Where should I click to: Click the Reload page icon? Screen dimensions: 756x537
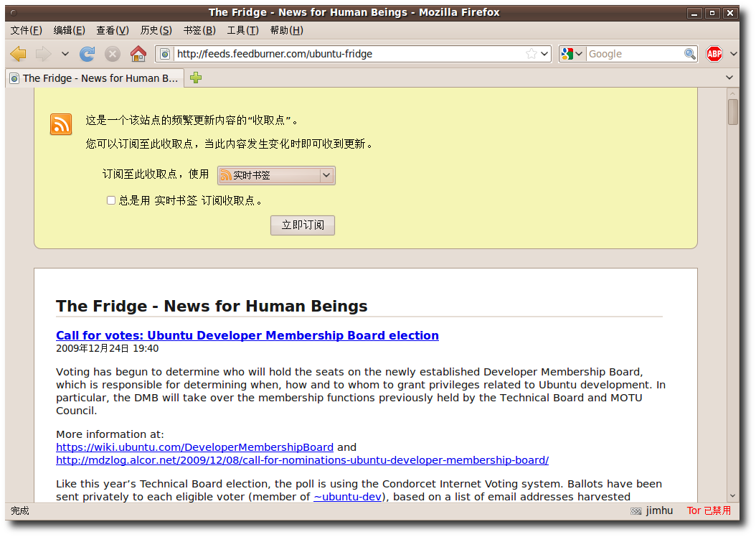pos(88,54)
